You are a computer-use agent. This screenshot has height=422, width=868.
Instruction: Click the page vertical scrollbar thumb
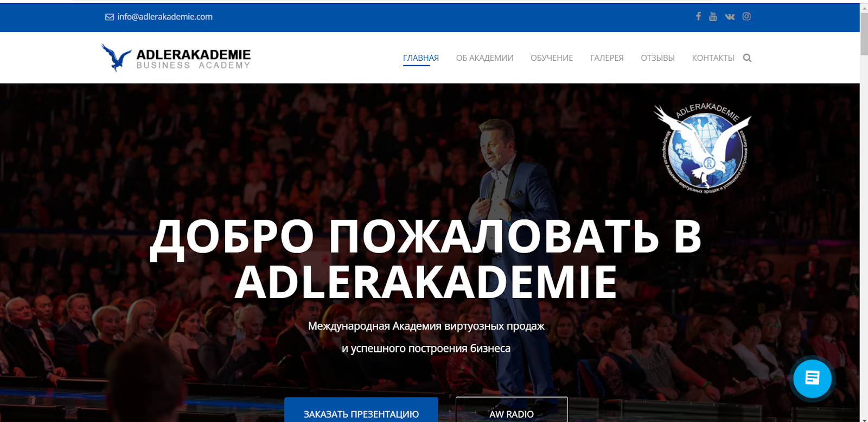(x=864, y=33)
